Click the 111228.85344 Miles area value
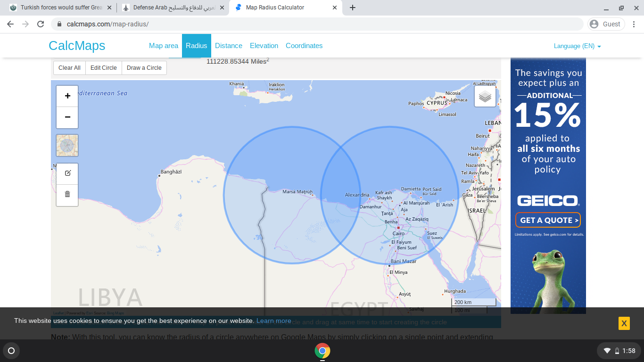 click(x=238, y=61)
